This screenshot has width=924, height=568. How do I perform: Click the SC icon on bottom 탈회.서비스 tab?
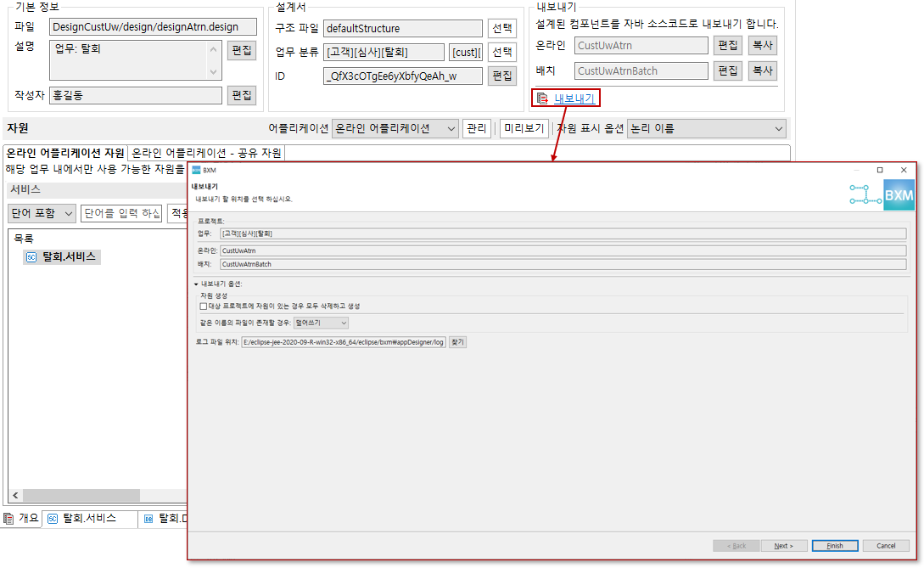52,519
